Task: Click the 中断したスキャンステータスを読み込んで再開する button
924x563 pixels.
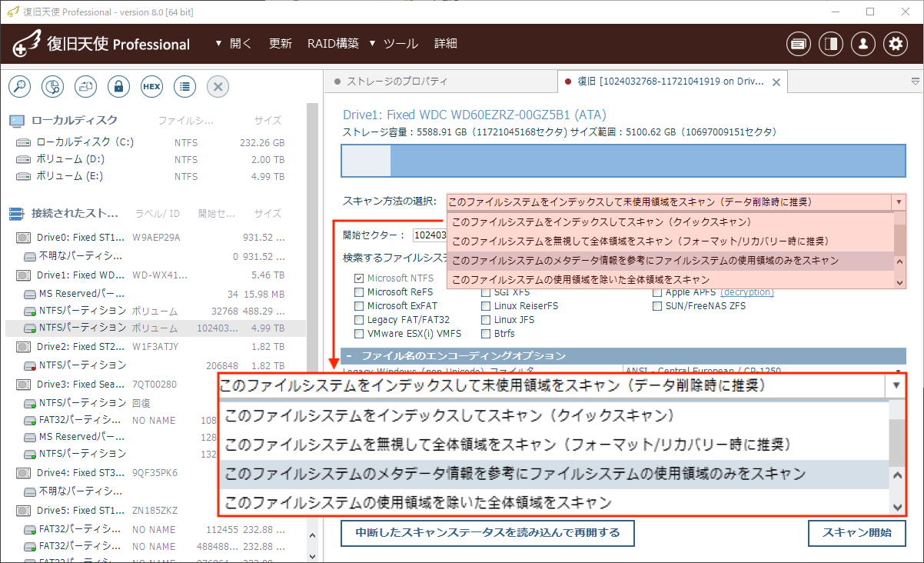Action: coord(488,532)
